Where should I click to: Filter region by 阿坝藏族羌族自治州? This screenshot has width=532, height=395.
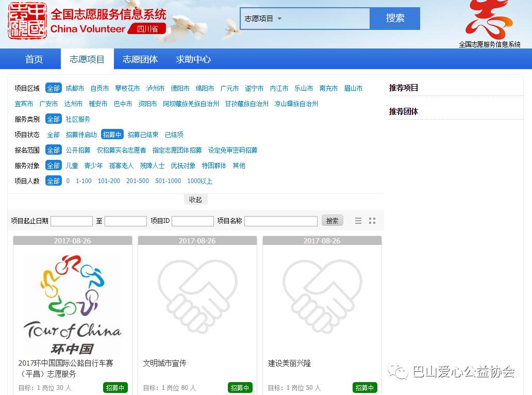click(191, 104)
